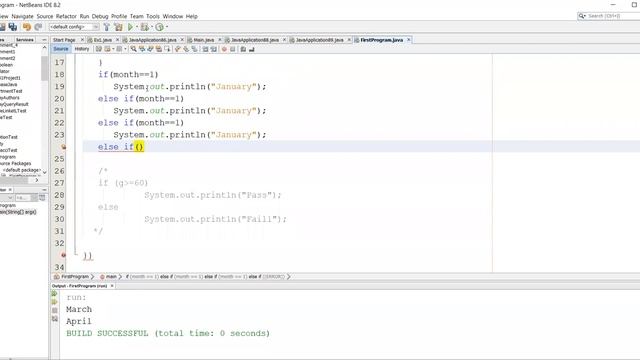Click Start Macro Recording red icon
The width and height of the screenshot is (640, 360).
(x=224, y=49)
